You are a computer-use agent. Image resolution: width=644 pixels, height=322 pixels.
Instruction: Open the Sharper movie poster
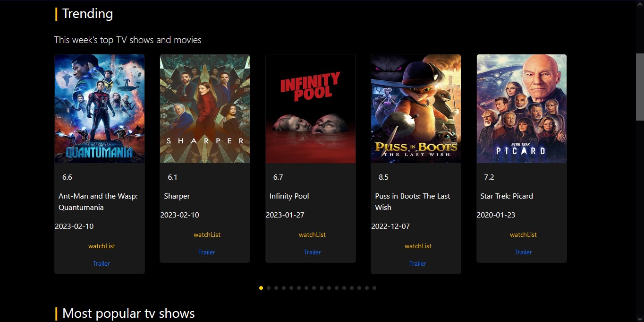click(205, 109)
